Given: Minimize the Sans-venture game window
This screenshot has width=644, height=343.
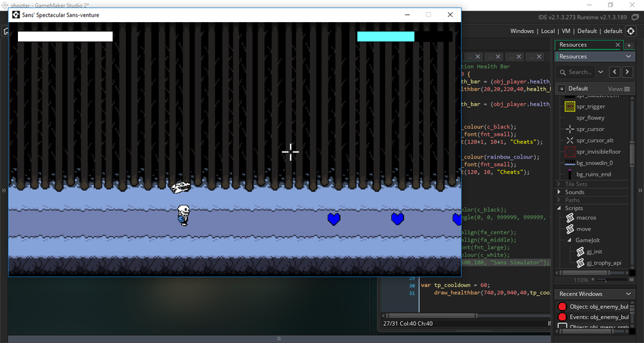Looking at the screenshot, I should pyautogui.click(x=407, y=15).
